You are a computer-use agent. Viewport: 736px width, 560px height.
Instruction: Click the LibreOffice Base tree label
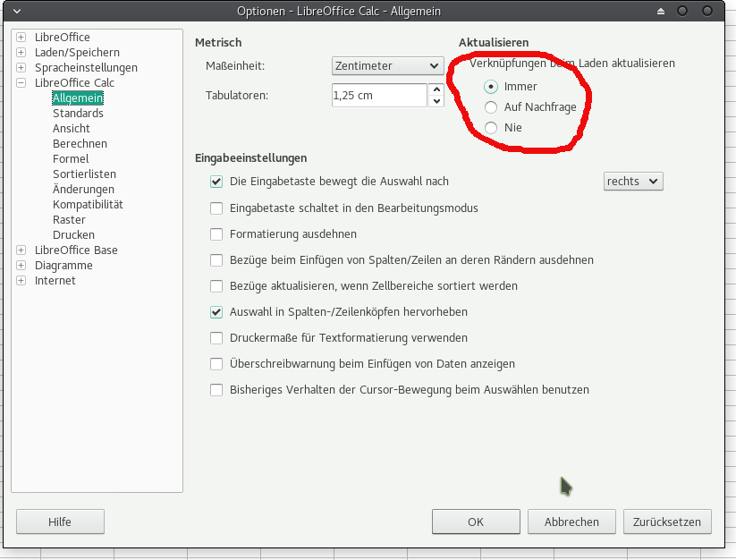(76, 250)
